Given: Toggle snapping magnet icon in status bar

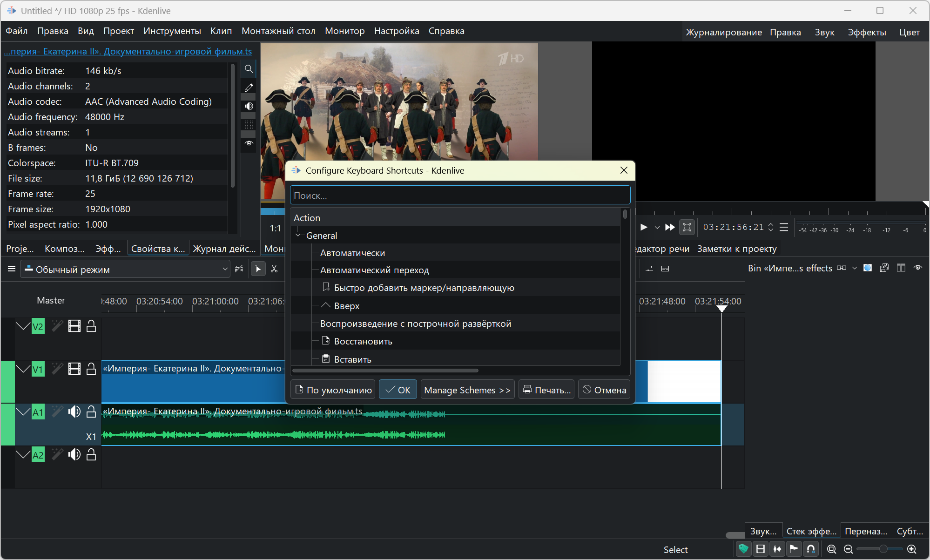Looking at the screenshot, I should click(811, 549).
